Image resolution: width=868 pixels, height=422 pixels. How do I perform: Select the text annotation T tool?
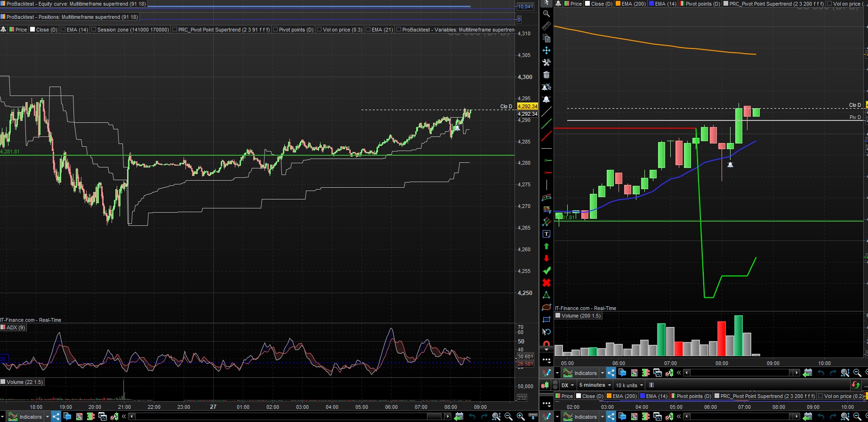[x=546, y=234]
